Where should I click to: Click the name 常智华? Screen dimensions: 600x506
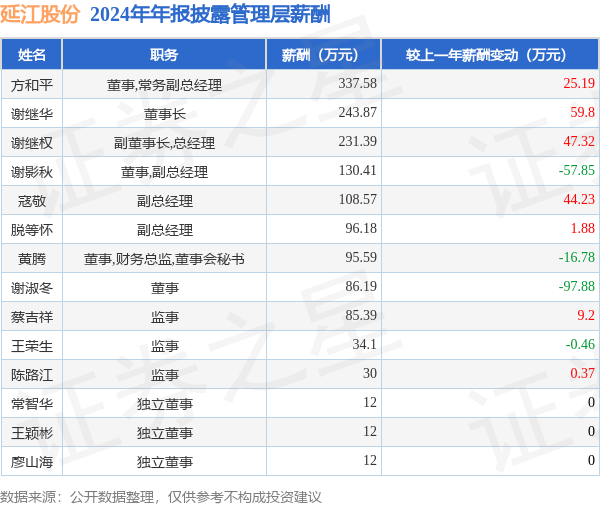[x=31, y=404]
